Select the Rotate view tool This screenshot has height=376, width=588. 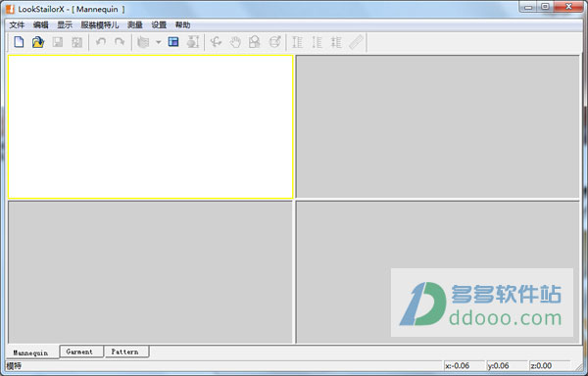216,42
